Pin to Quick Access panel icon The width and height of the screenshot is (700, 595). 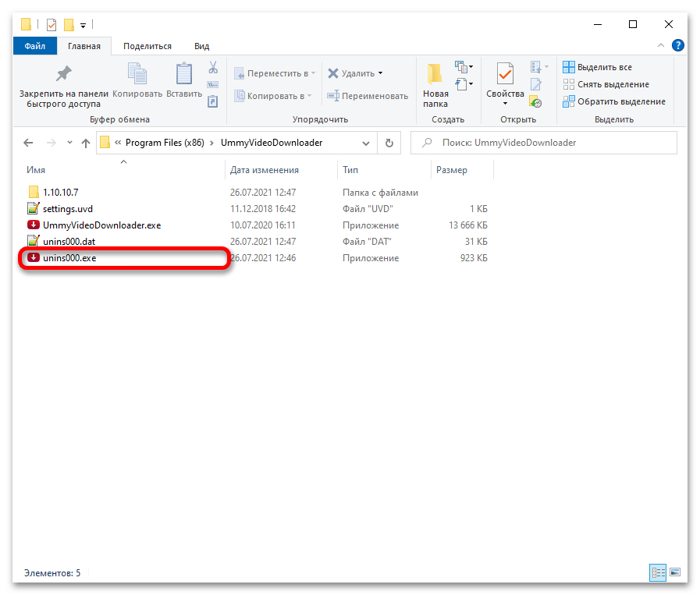[x=63, y=73]
